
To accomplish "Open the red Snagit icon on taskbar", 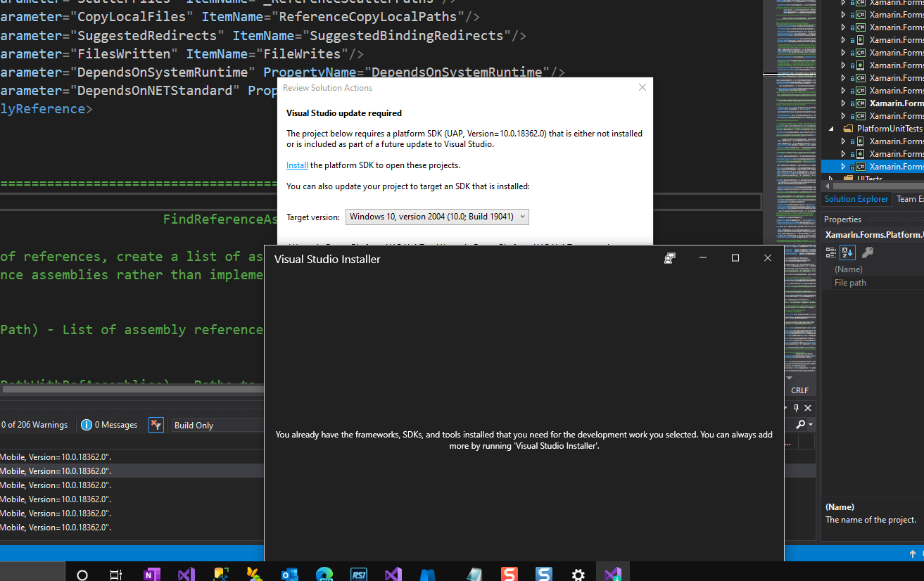I will pyautogui.click(x=510, y=575).
